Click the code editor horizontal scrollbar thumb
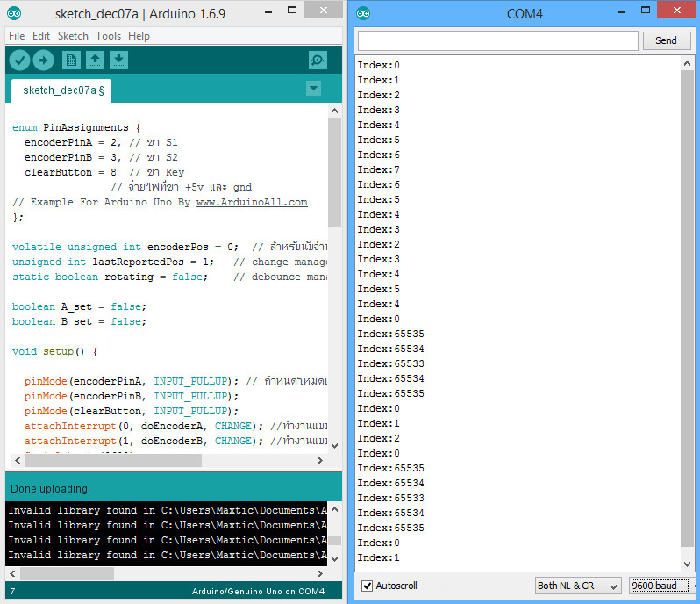Image resolution: width=700 pixels, height=604 pixels. pyautogui.click(x=113, y=460)
